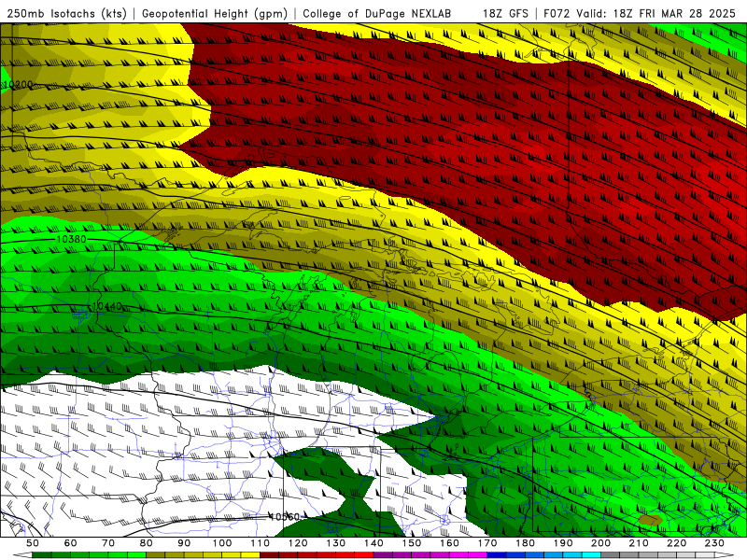Screen dimensions: 747x560
Task: Click the 'F072 Valid: 18Z FRI MAR 28 2025' text
Action: (x=640, y=13)
